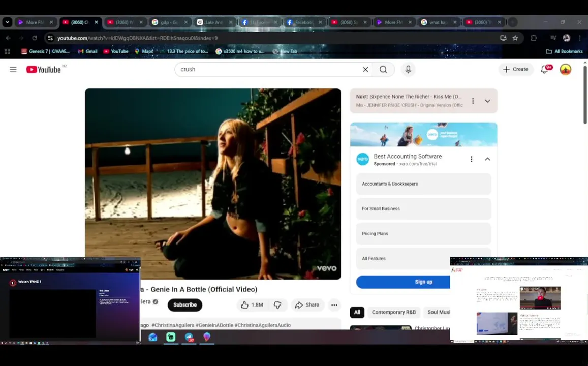The width and height of the screenshot is (588, 366).
Task: Open Accountants & Bookkeepers ad link
Action: 423,184
